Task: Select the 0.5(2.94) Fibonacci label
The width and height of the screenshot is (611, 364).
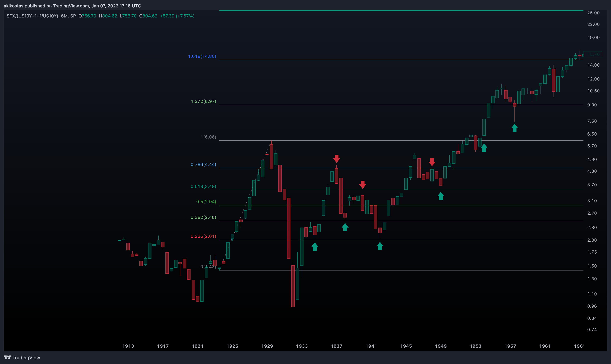Action: click(206, 202)
